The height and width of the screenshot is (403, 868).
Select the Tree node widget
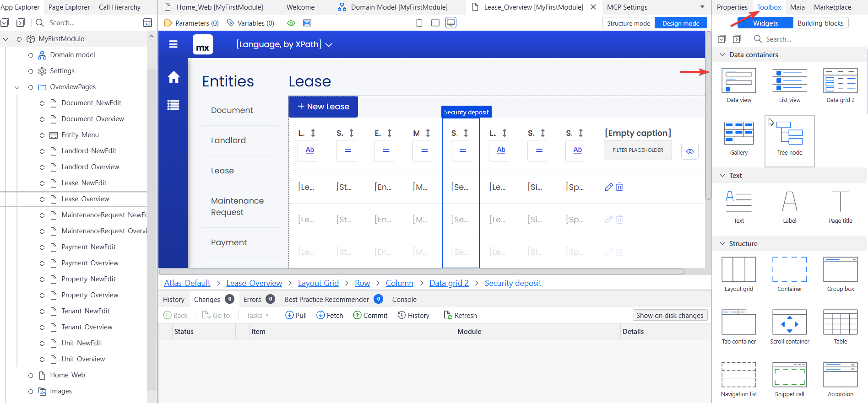(789, 141)
